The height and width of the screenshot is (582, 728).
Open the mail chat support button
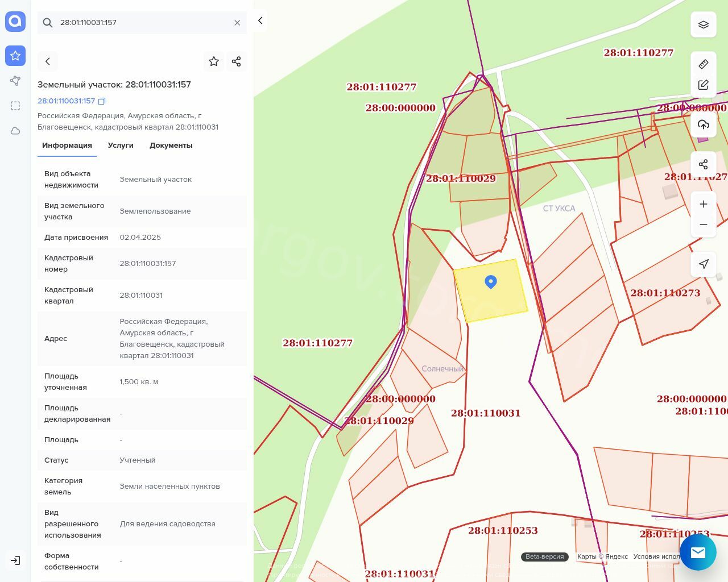(x=698, y=552)
